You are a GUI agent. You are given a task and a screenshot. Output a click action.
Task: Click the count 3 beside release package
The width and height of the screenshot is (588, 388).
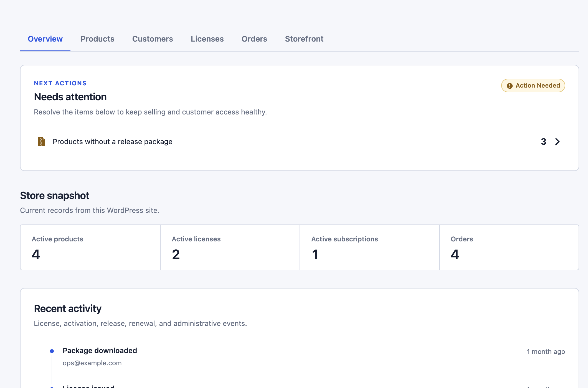[544, 142]
